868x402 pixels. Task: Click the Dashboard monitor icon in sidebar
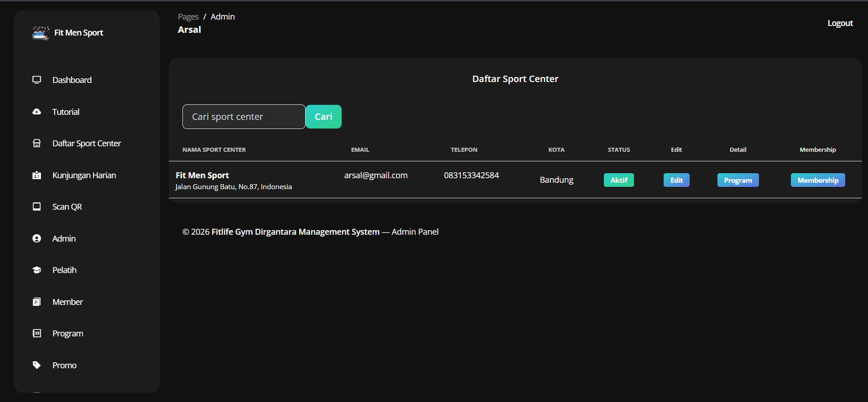click(x=37, y=80)
